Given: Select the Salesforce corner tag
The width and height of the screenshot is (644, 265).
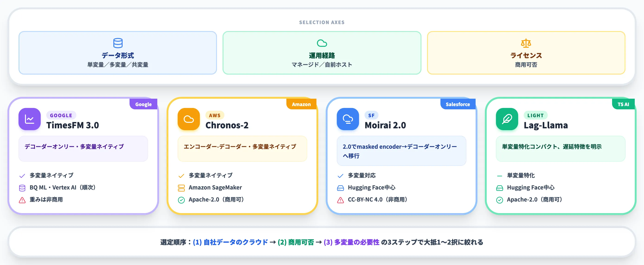Looking at the screenshot, I should pos(458,104).
